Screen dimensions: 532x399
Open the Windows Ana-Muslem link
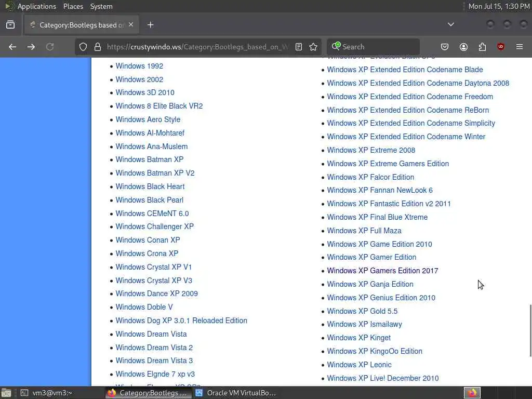(x=152, y=147)
